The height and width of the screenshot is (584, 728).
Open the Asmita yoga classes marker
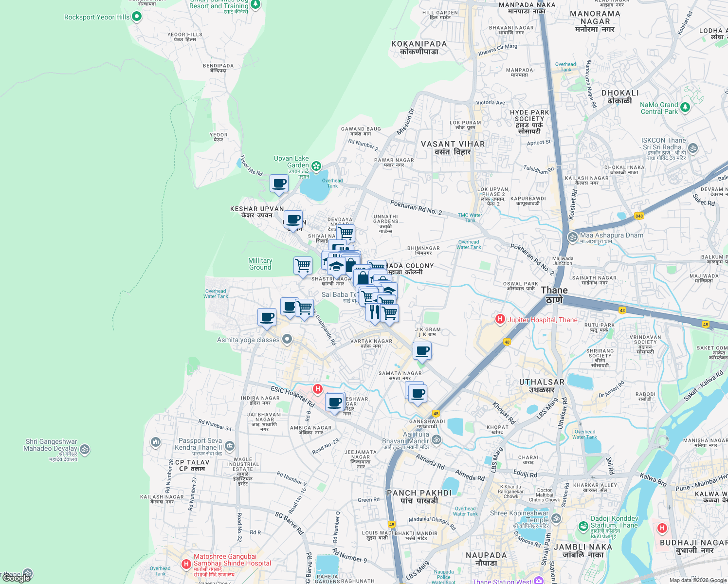287,339
